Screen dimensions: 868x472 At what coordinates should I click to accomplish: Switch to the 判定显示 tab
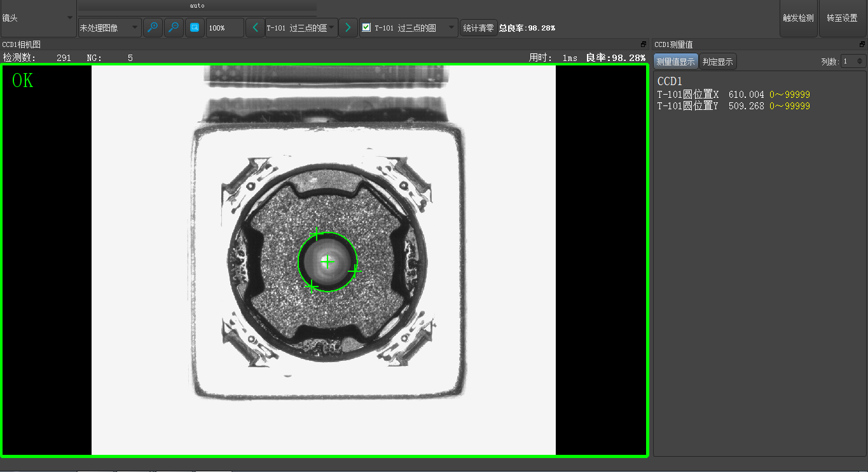coord(717,62)
